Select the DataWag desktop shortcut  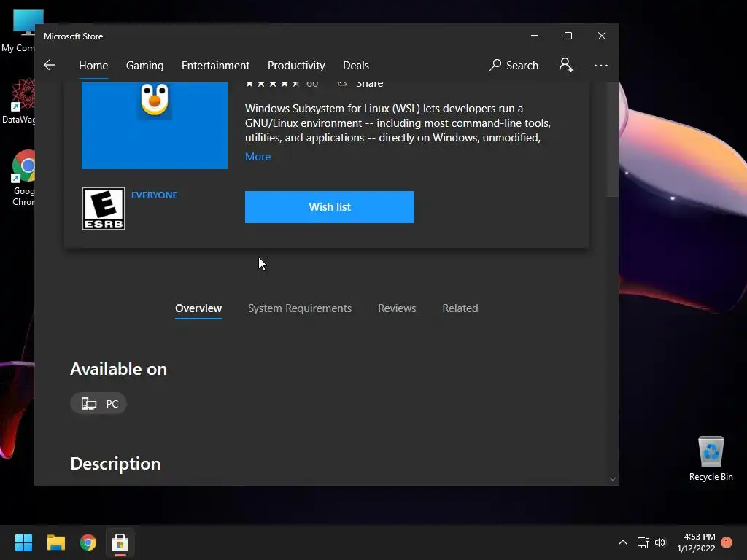pos(18,101)
